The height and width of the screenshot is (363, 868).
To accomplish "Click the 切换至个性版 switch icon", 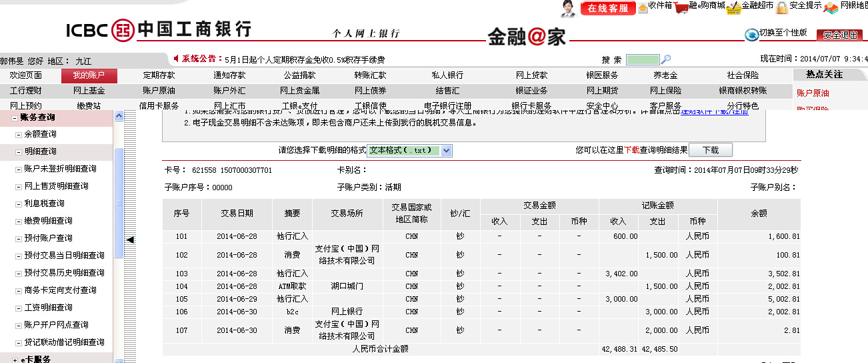I will [751, 34].
